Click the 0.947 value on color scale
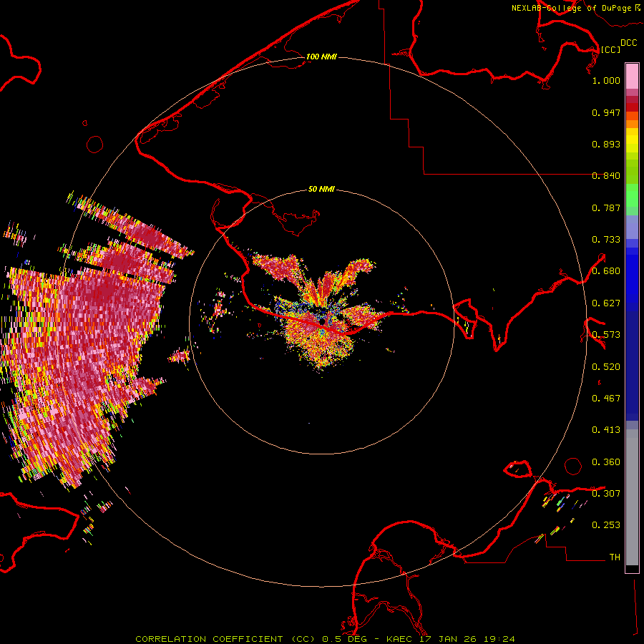 click(606, 112)
